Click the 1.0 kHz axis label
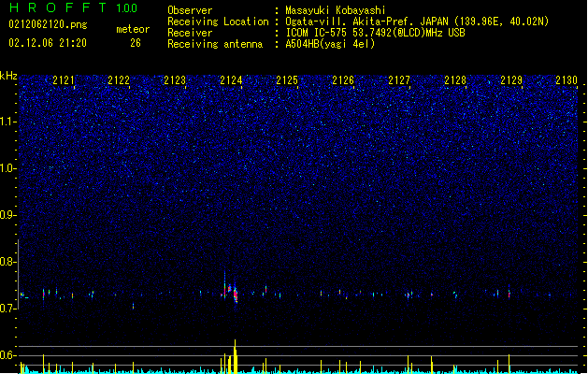The image size is (588, 374). coord(8,168)
